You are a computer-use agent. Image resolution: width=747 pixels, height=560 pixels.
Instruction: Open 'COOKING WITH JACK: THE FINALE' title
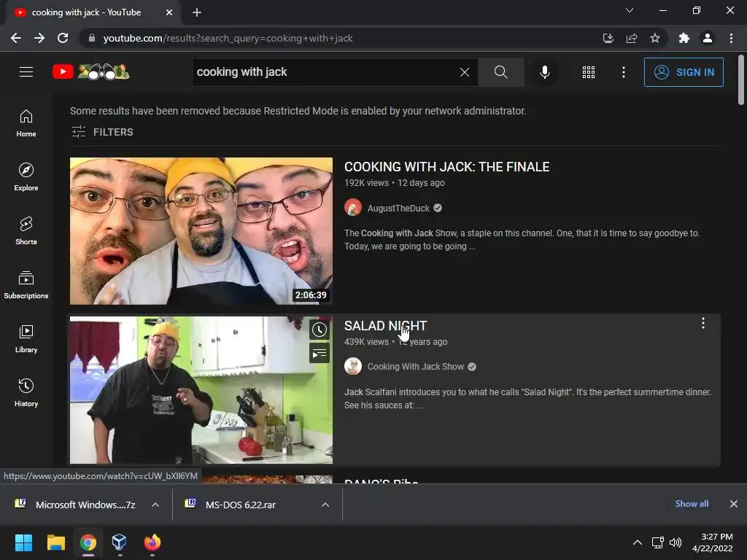[447, 167]
